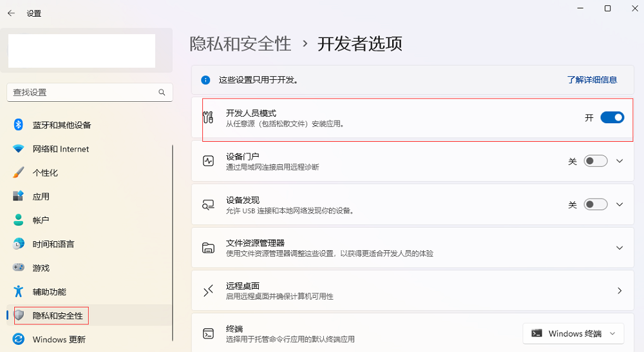Click the Wi-Fi network icon
The image size is (644, 352).
coord(19,148)
